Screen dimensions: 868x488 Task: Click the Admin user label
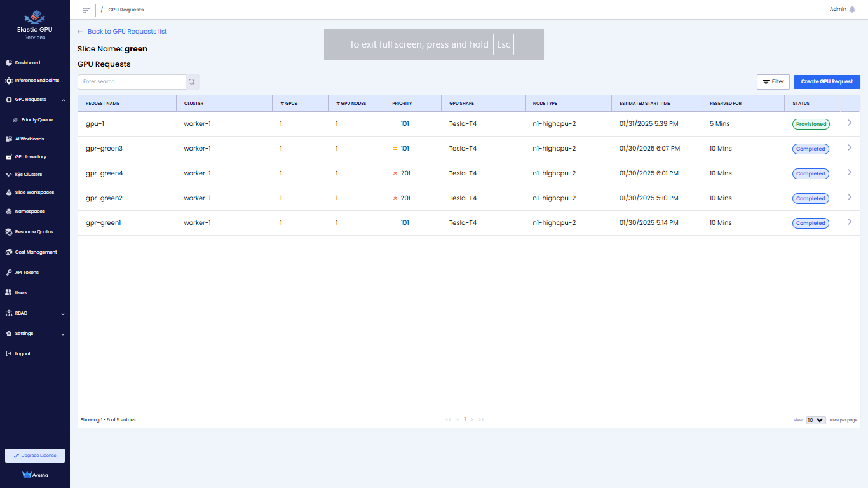838,10
